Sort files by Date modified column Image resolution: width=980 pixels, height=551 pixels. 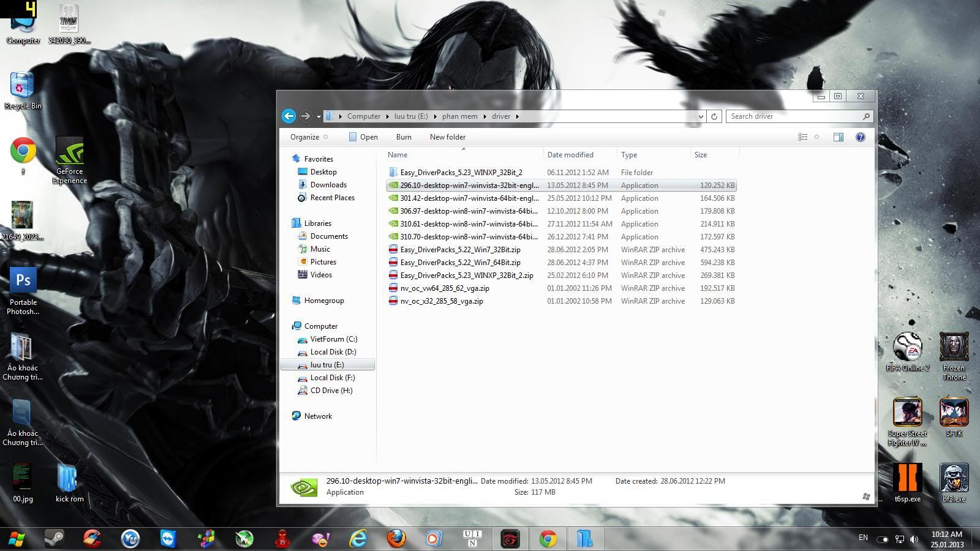(x=579, y=155)
